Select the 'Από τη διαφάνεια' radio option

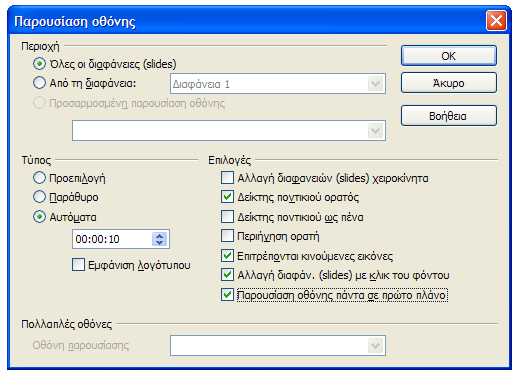click(x=39, y=83)
